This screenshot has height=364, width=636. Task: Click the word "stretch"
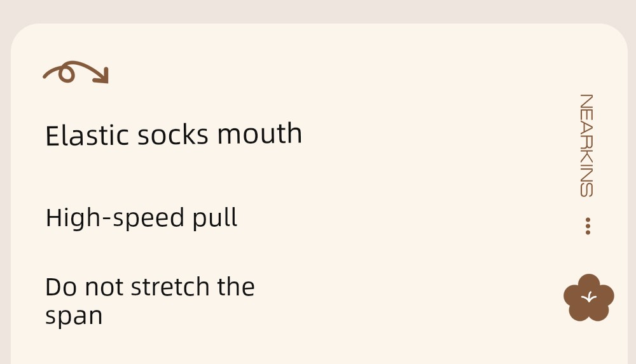[x=170, y=287]
